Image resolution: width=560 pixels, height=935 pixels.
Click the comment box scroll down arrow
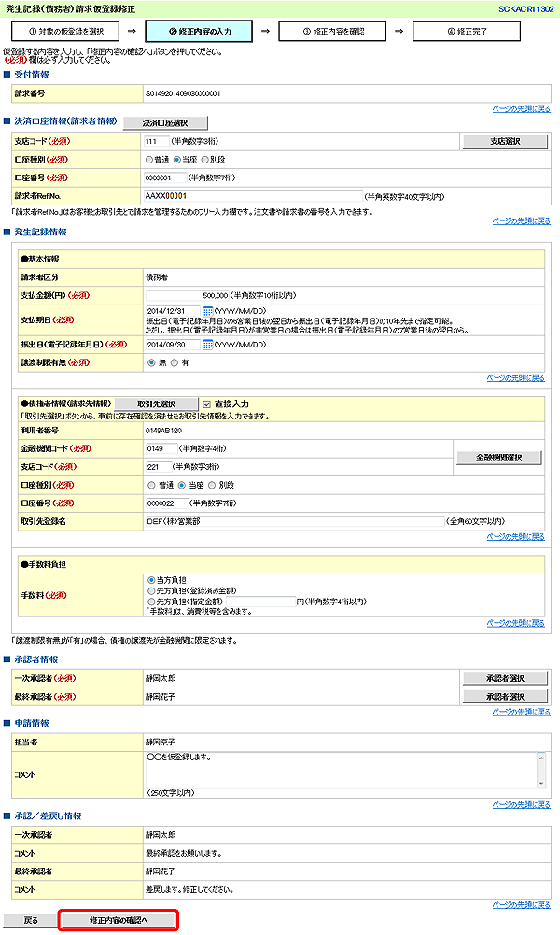541,783
